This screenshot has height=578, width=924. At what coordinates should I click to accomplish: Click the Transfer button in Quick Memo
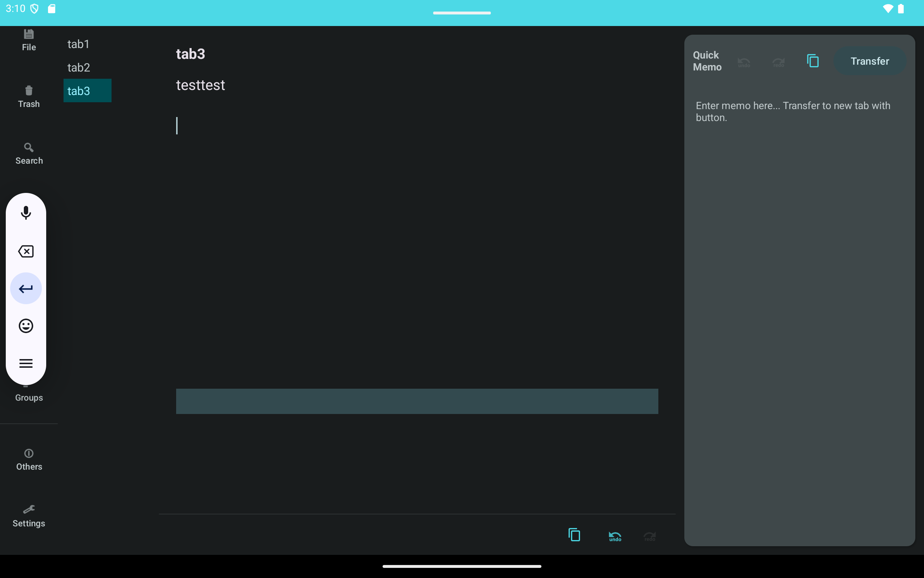[x=870, y=61]
